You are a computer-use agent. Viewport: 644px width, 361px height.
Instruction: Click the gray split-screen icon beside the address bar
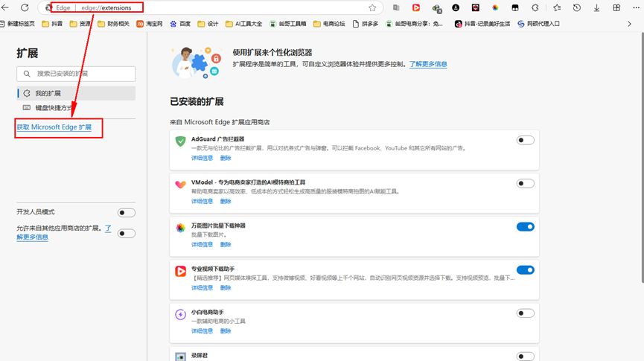(396, 7)
